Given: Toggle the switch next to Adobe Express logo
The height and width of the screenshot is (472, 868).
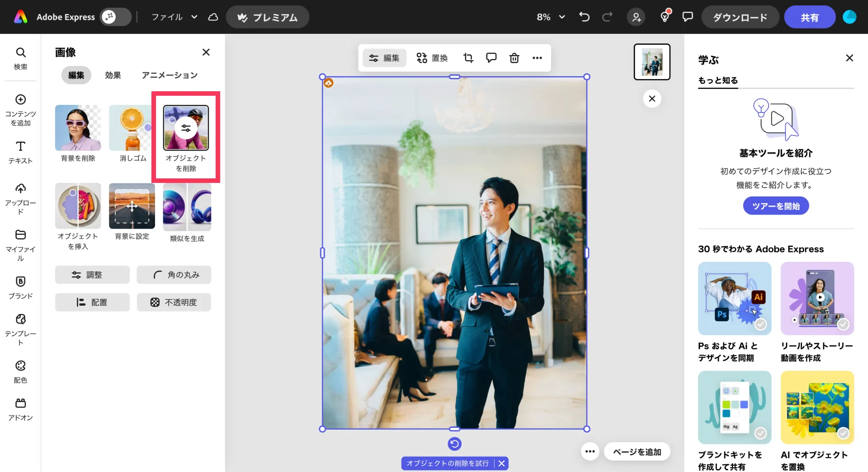Looking at the screenshot, I should click(x=115, y=17).
